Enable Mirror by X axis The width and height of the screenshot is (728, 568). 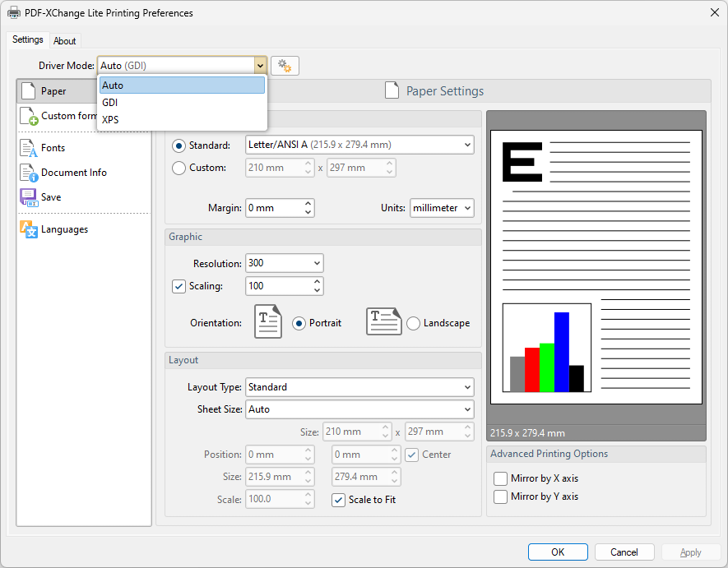pyautogui.click(x=500, y=478)
